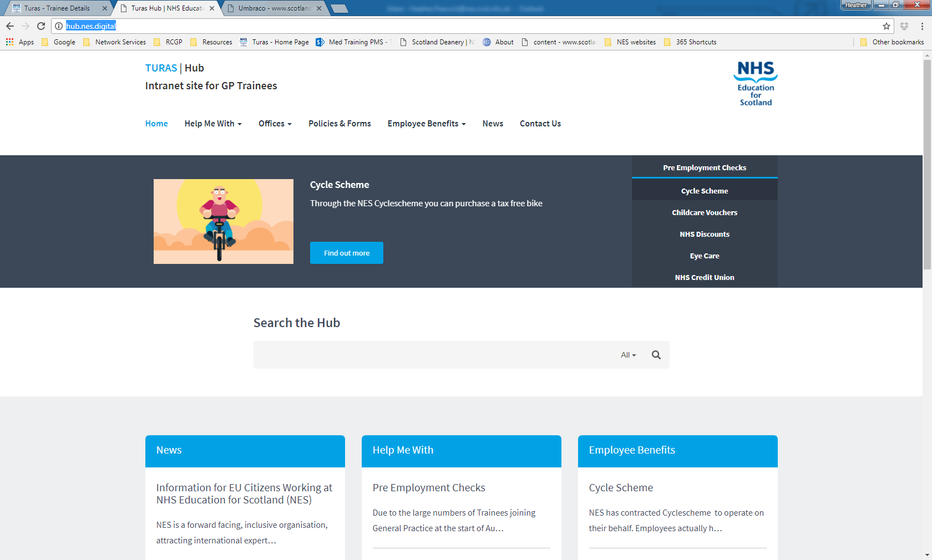
Task: Click the page vertical scrollbar
Action: 927,166
